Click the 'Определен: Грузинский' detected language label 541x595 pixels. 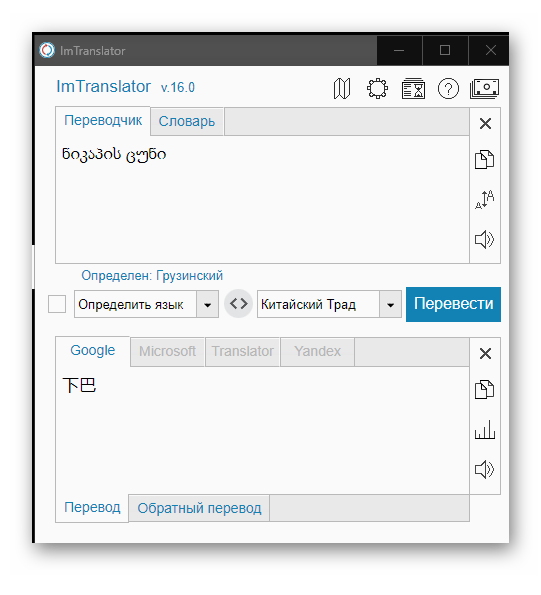pos(152,275)
